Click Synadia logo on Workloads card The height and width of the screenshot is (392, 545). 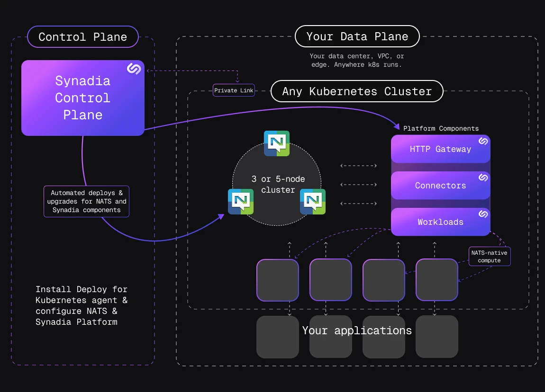coord(483,214)
